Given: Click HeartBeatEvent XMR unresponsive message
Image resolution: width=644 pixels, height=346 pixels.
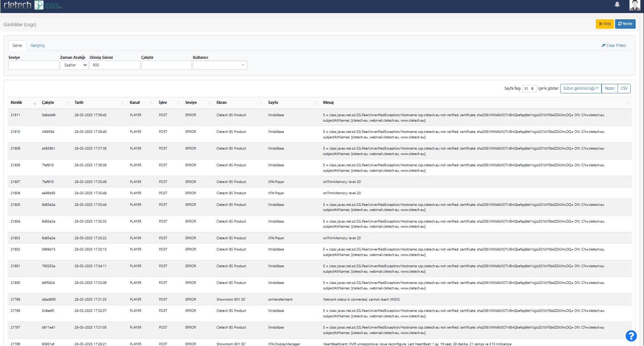Looking at the screenshot, I should click(417, 344).
